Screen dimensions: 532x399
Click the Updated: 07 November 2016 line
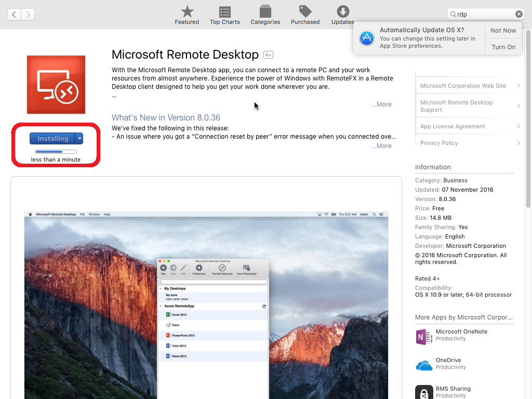tap(454, 190)
